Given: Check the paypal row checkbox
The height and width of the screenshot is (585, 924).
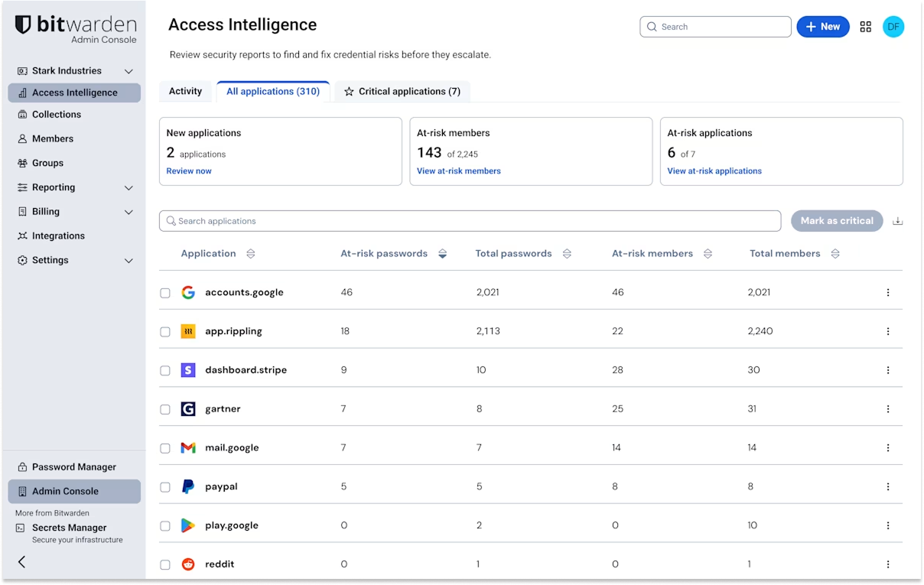Looking at the screenshot, I should [x=165, y=486].
